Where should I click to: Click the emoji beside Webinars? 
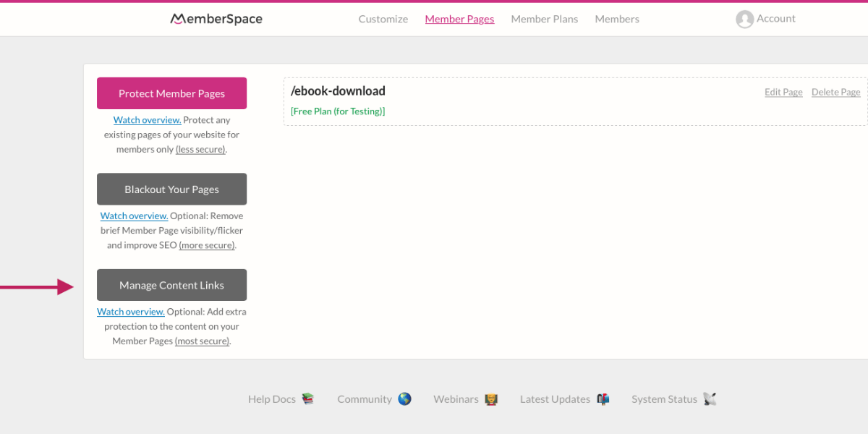coord(491,399)
